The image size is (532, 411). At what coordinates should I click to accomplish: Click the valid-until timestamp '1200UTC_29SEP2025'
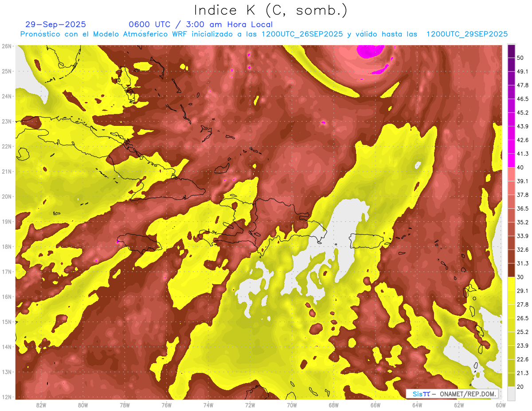[467, 34]
